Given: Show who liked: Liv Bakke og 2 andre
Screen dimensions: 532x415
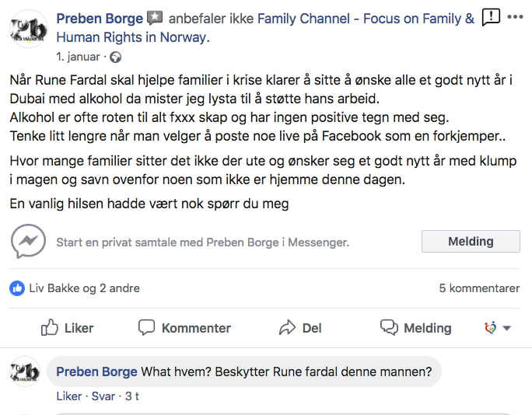Looking at the screenshot, I should [85, 288].
